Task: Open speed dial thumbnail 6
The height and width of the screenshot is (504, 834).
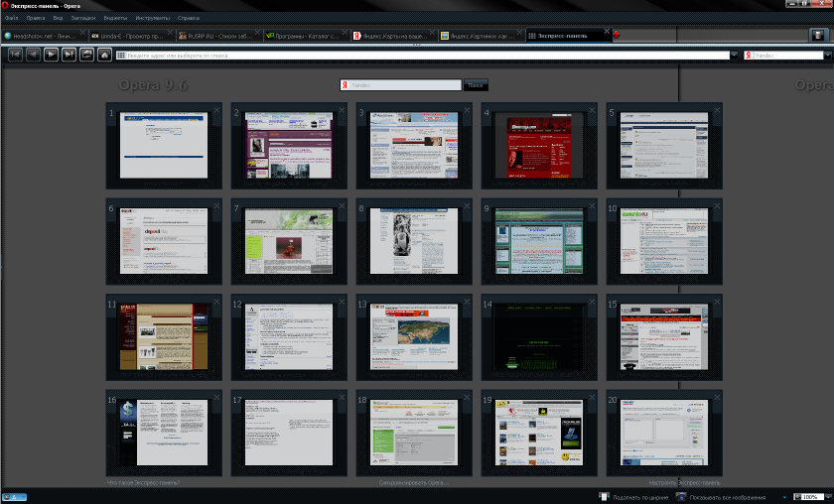Action: tap(164, 241)
